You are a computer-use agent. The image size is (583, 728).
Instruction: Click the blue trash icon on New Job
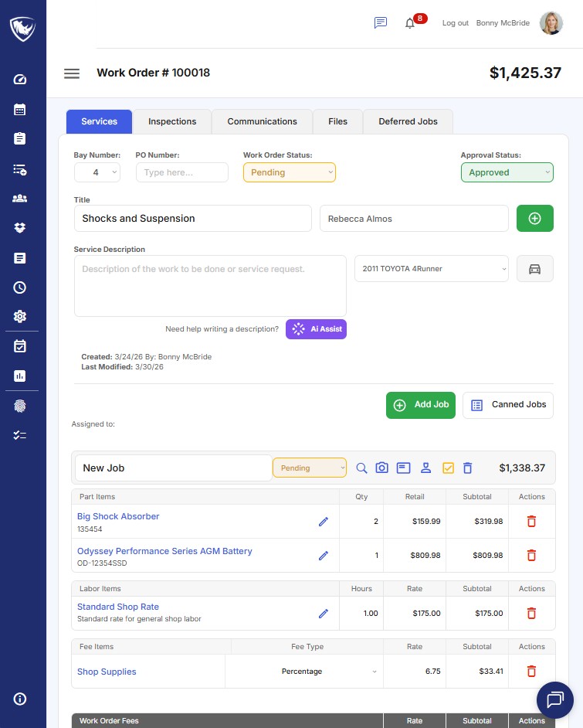point(467,468)
